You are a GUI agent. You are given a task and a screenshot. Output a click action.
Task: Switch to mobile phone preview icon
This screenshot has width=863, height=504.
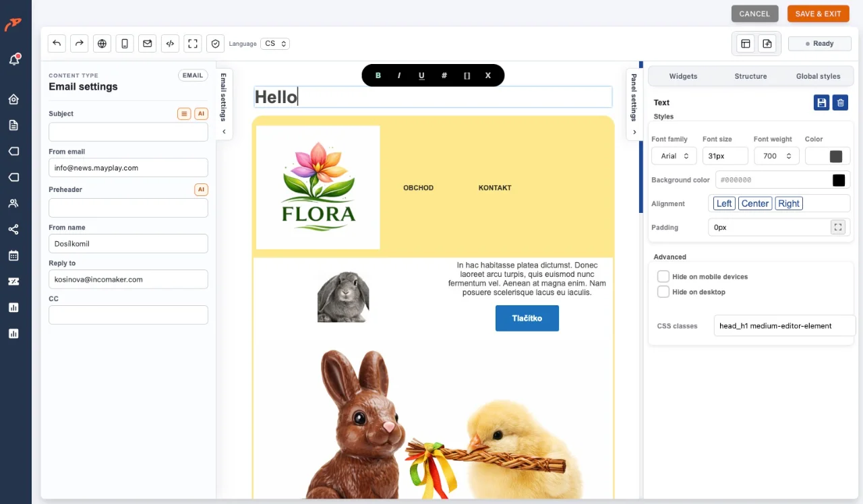(125, 44)
